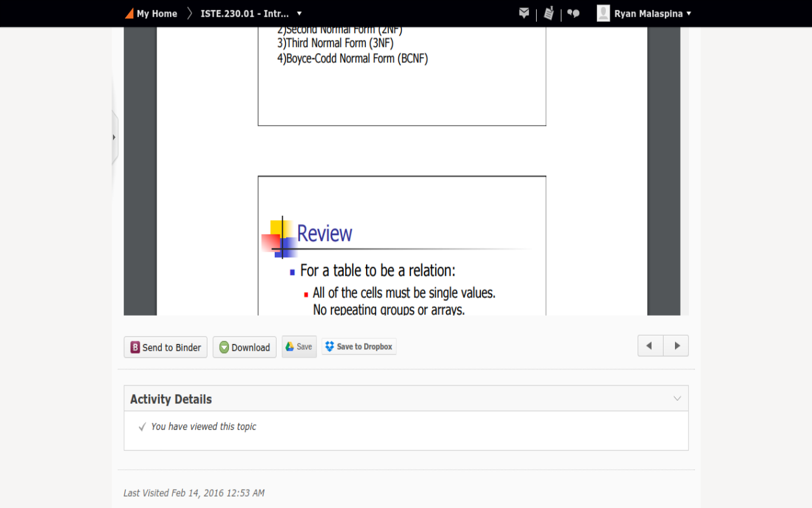The width and height of the screenshot is (812, 508).
Task: Click the Boyce-Codd Normal Form slide text
Action: [x=353, y=58]
